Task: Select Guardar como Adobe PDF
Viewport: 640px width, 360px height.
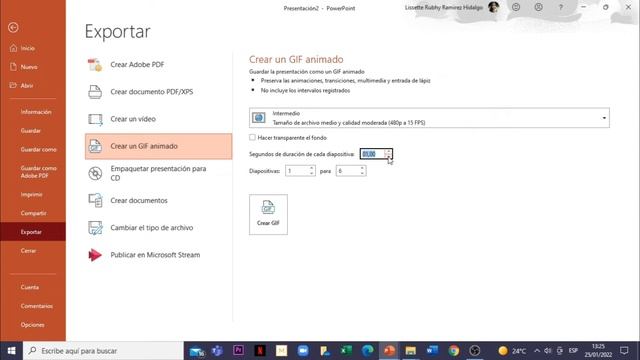Action: click(38, 172)
